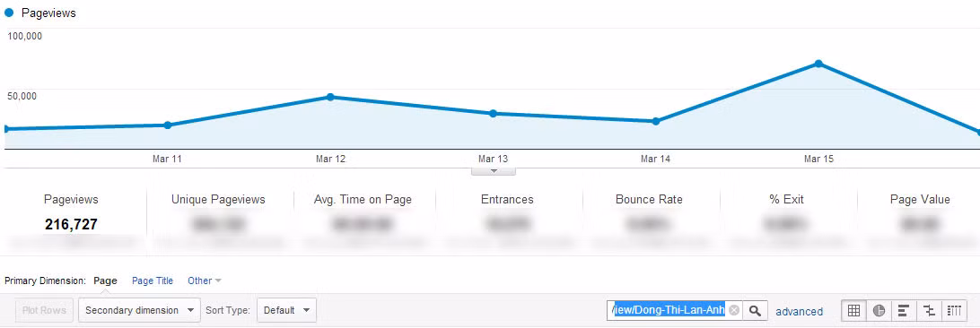This screenshot has width=980, height=328.
Task: Select the Page Title primary dimension
Action: pos(153,281)
